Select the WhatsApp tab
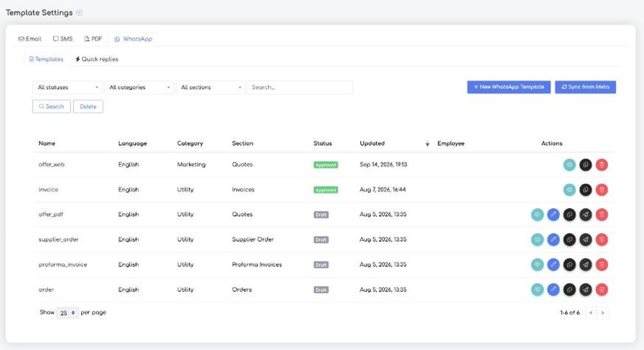Screen dimensions: 644x350 click(x=133, y=39)
